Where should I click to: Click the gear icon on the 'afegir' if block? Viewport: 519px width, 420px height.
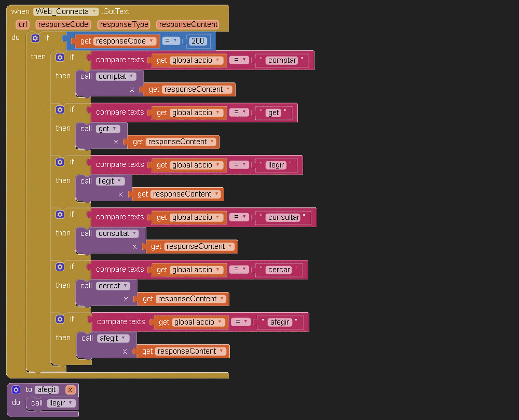pyautogui.click(x=60, y=319)
